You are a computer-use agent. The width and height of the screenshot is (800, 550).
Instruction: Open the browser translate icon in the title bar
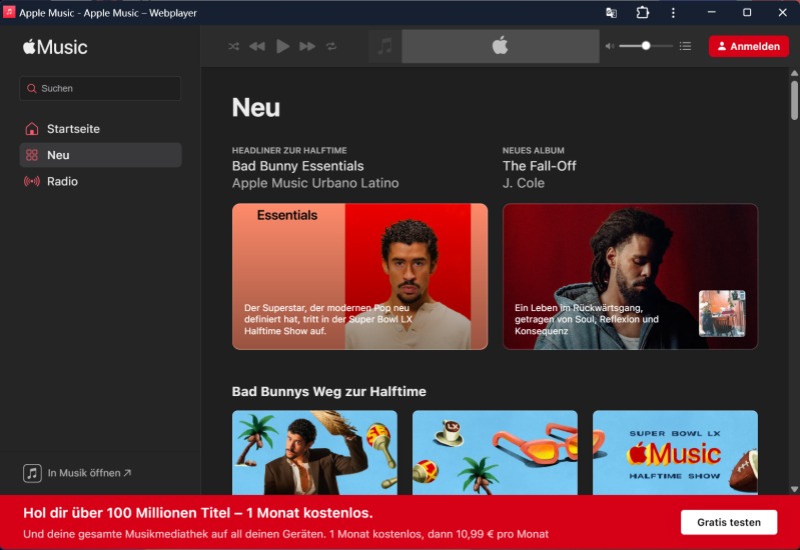click(x=611, y=13)
